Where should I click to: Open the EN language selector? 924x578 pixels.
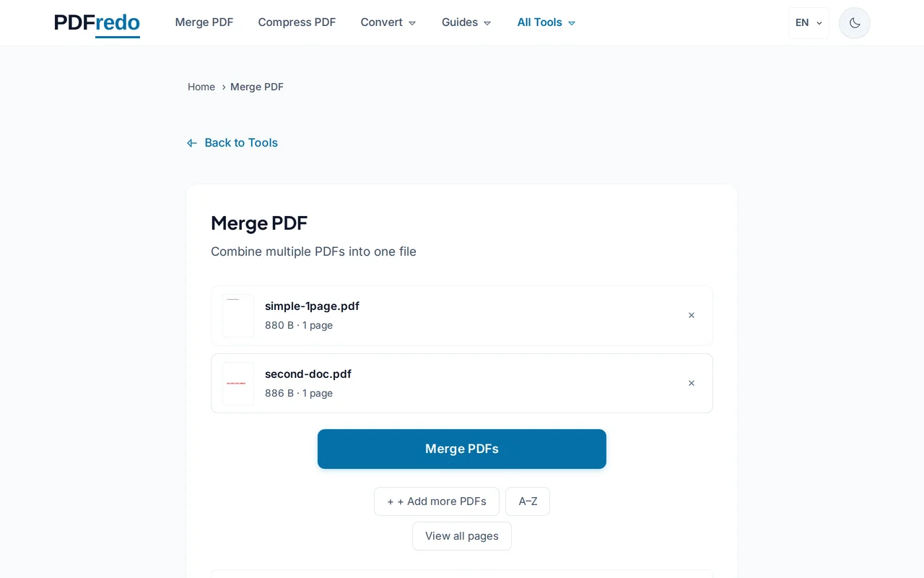coord(808,22)
